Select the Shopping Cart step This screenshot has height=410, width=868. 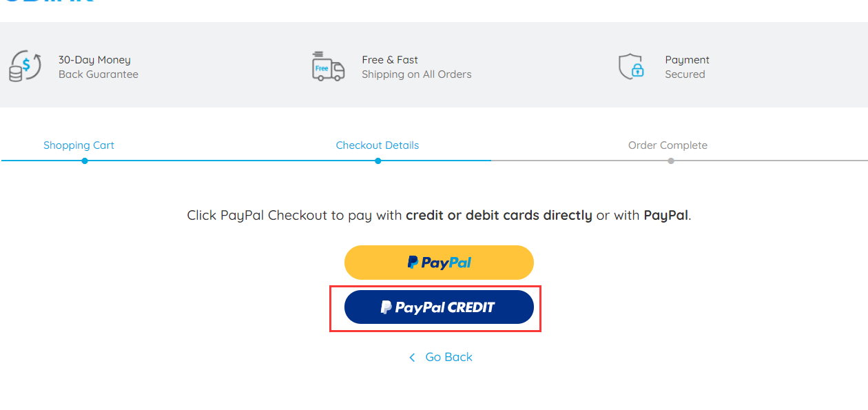(79, 145)
